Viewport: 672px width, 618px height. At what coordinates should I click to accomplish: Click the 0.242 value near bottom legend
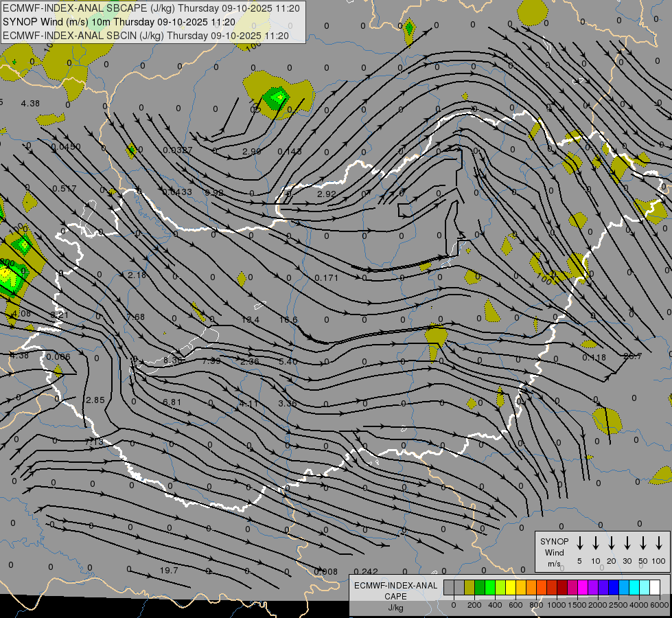(367, 572)
